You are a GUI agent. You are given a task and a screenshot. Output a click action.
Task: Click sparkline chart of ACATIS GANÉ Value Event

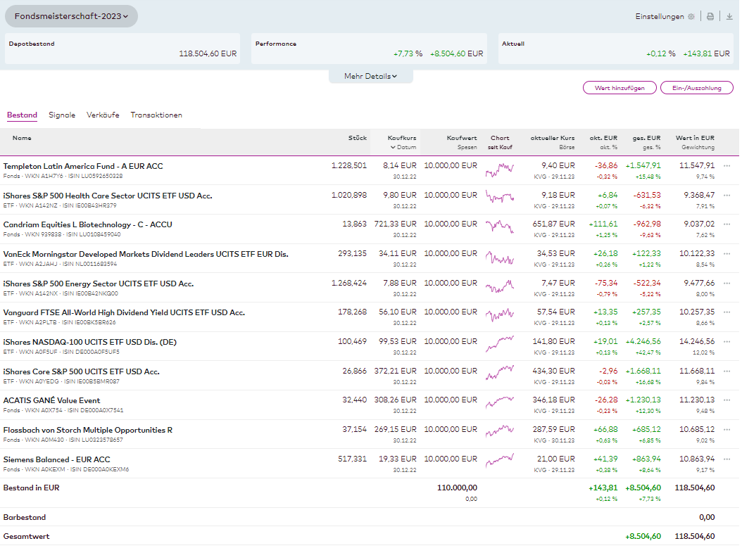499,402
